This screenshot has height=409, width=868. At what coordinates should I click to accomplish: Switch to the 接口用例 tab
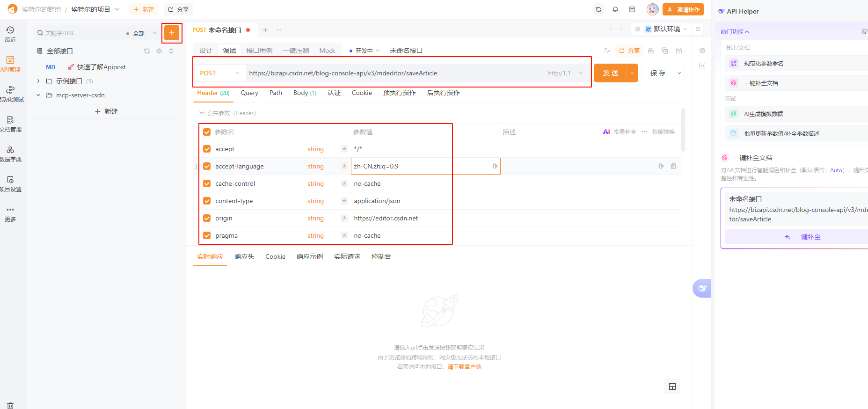259,51
